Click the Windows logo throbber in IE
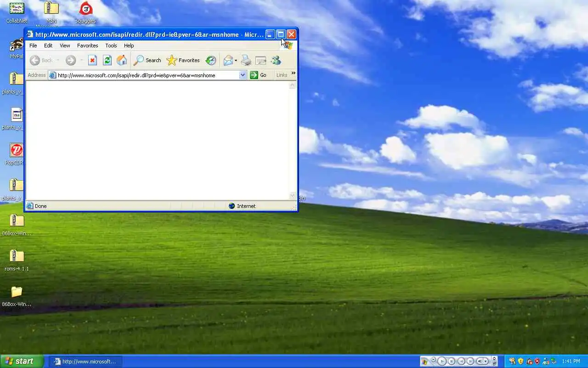Viewport: 588px width, 368px height. coord(288,46)
